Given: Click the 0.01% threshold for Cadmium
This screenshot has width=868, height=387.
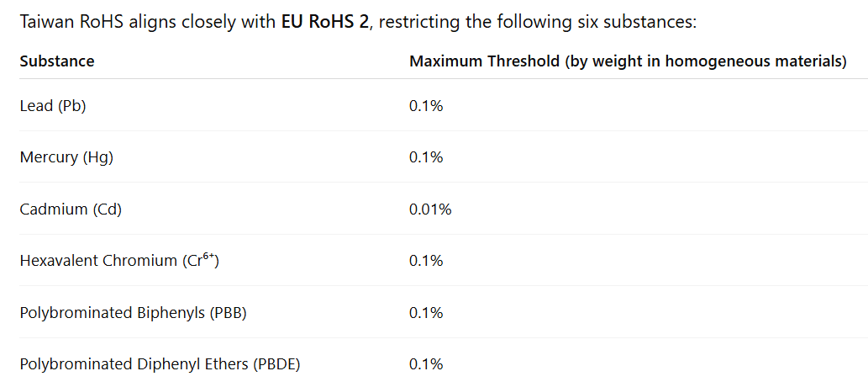Looking at the screenshot, I should pyautogui.click(x=430, y=209).
